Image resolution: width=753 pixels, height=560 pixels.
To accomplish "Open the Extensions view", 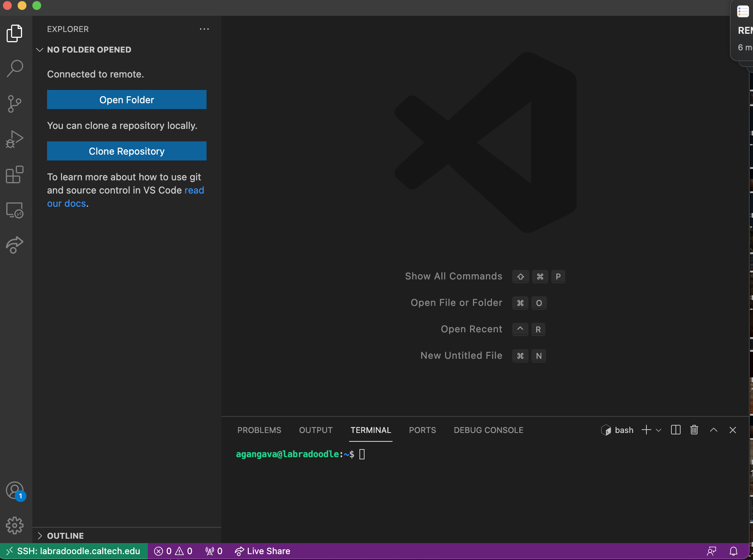I will point(15,174).
